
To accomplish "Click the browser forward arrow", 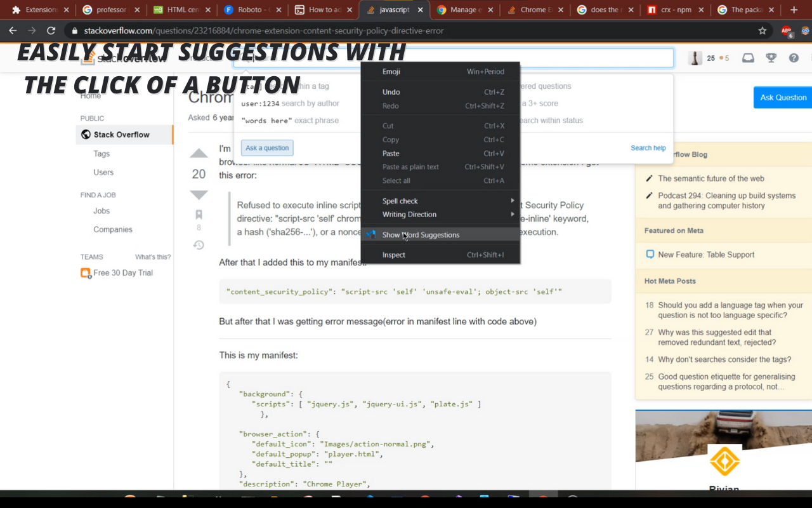I will pos(32,30).
